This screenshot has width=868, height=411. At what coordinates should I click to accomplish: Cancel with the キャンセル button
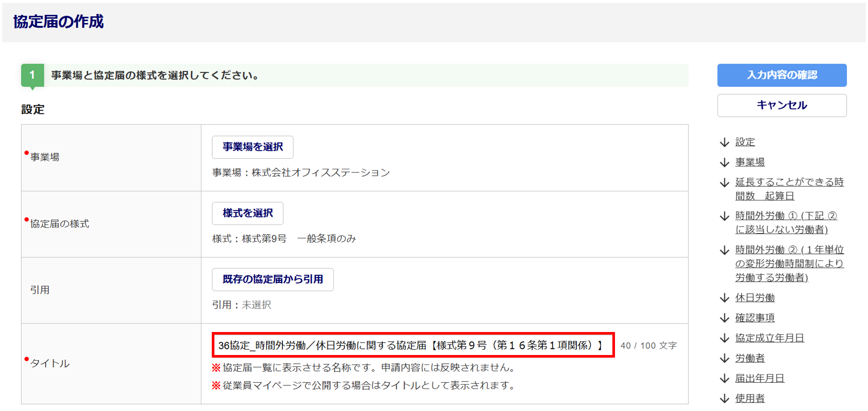[x=782, y=105]
